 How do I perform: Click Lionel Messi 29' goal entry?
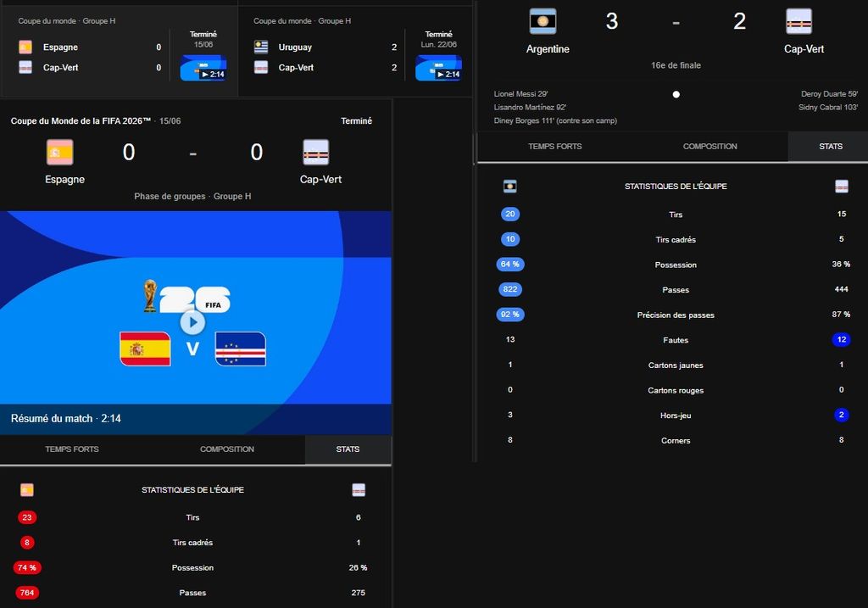pos(521,94)
